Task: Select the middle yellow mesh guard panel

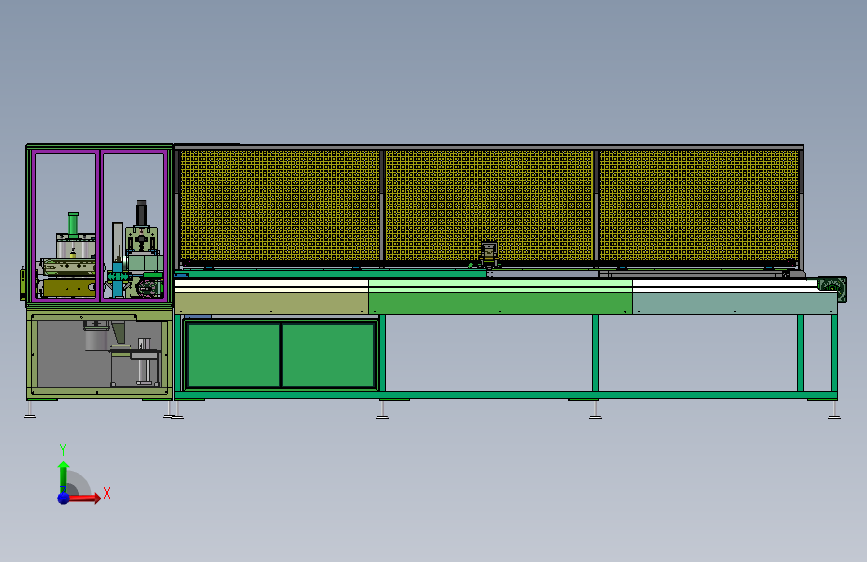Action: pyautogui.click(x=489, y=205)
